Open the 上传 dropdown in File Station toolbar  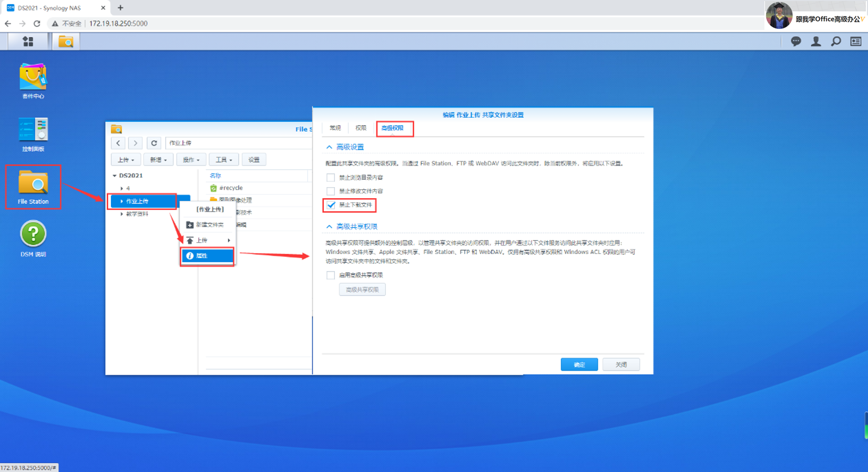pyautogui.click(x=126, y=160)
